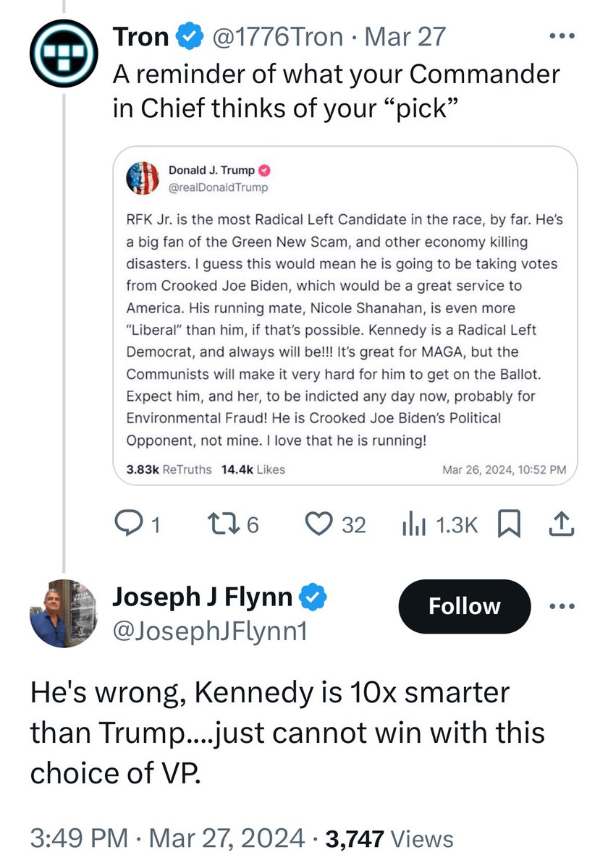
Task: Open more options on Tron's tweet
Action: pyautogui.click(x=562, y=35)
